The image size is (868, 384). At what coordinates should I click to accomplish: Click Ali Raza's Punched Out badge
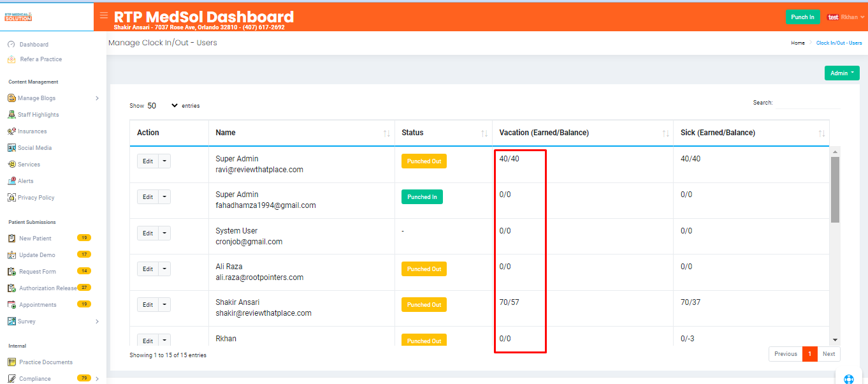(x=424, y=269)
